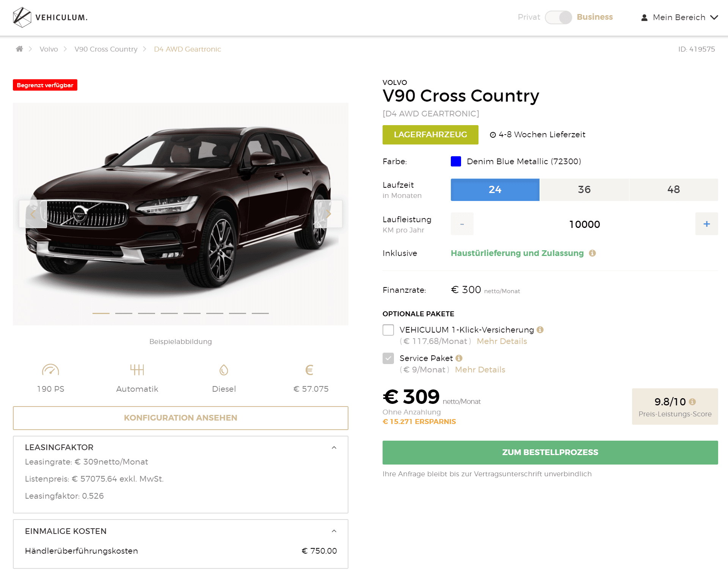This screenshot has height=584, width=728.
Task: Show next car image arrow
Action: click(328, 214)
